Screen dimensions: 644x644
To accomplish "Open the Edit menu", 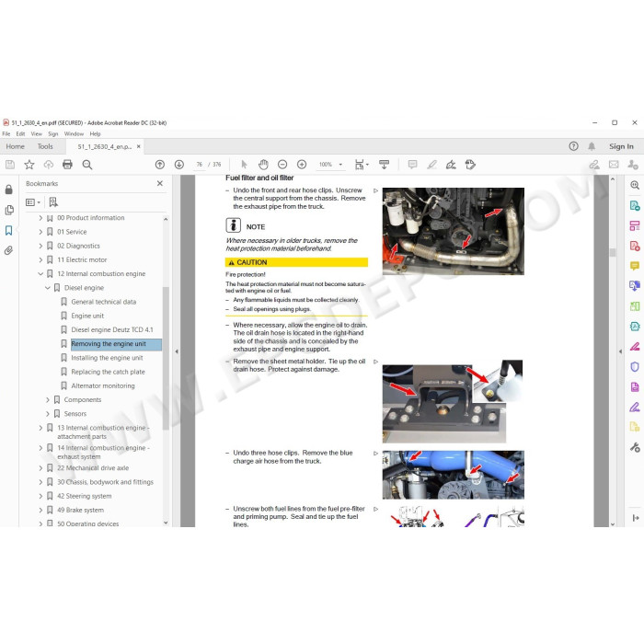I will (x=20, y=134).
